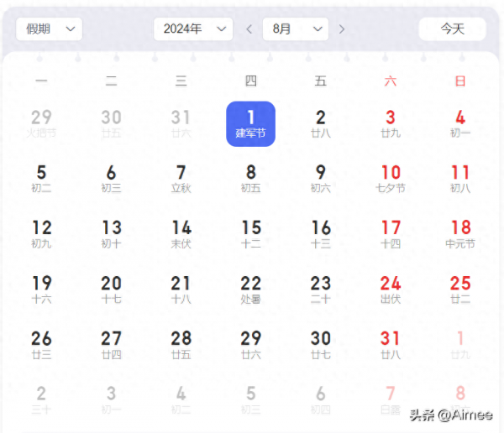Screen dimensions: 504x433
Task: Expand the 2024年 year dropdown
Action: pos(193,29)
